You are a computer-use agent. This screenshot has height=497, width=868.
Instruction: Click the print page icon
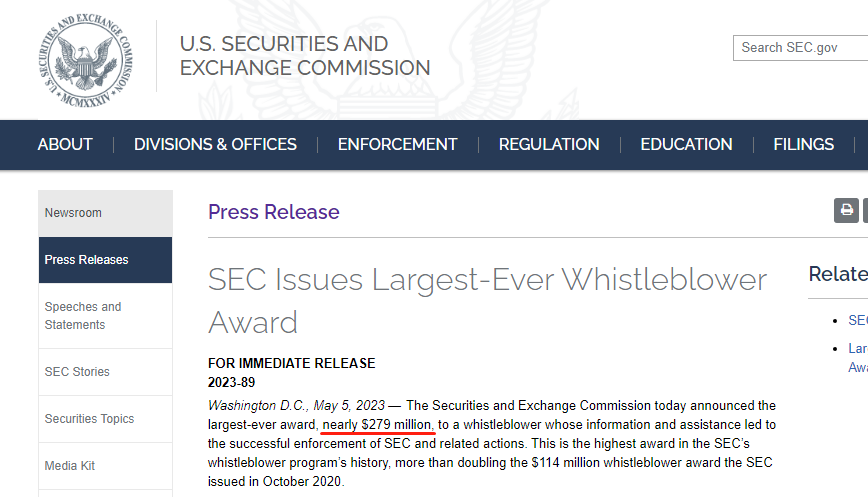pyautogui.click(x=846, y=210)
